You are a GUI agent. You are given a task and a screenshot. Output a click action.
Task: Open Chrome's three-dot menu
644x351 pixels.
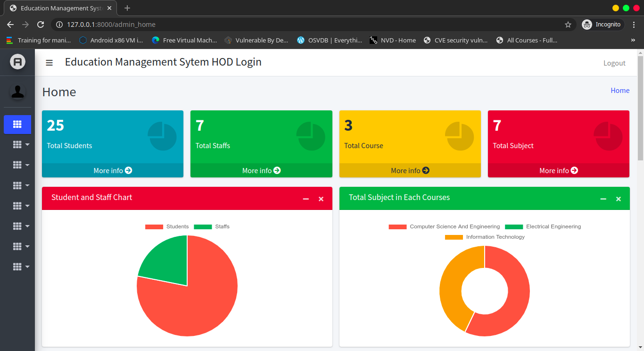point(635,25)
